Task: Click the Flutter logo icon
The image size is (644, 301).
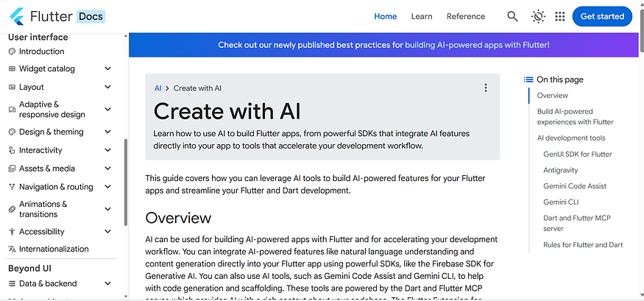Action: click(x=17, y=16)
